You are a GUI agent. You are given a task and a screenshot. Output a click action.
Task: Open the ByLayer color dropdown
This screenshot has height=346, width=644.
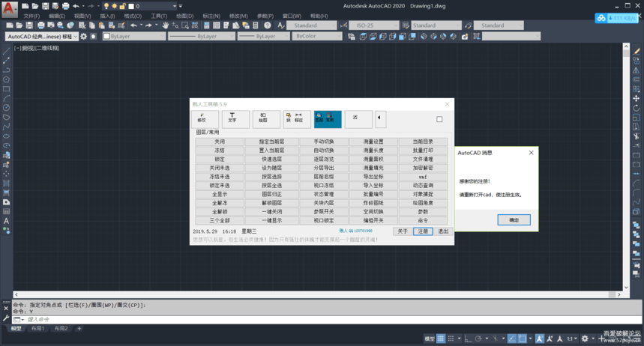point(134,37)
